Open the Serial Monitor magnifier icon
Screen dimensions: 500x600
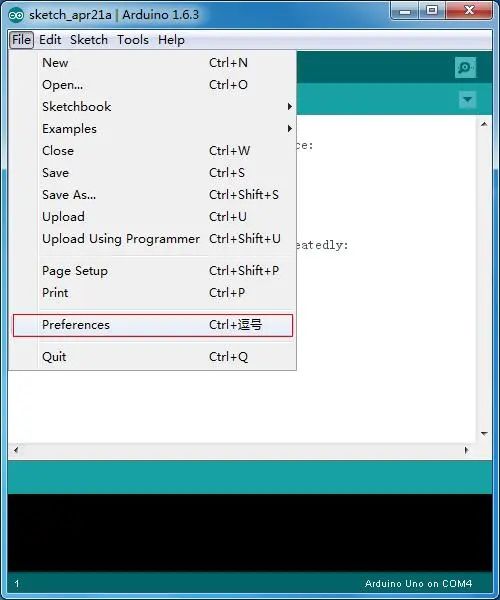[x=465, y=68]
